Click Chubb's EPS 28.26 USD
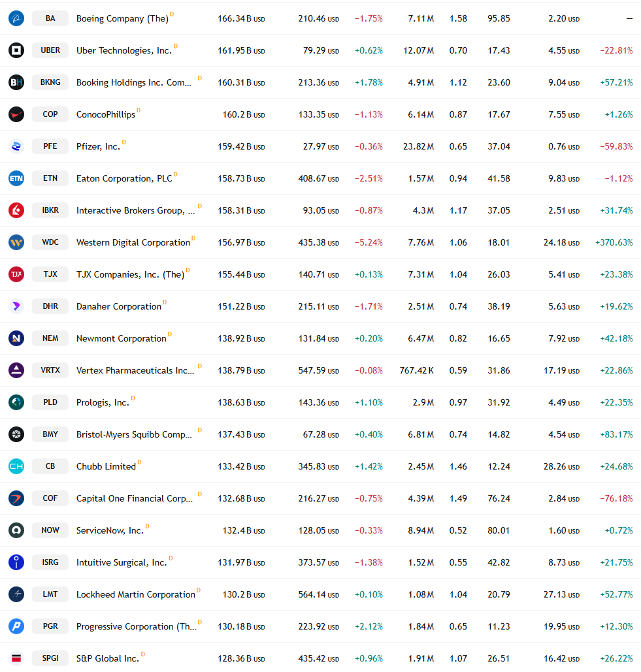Viewport: 641px width, 672px height. point(561,467)
